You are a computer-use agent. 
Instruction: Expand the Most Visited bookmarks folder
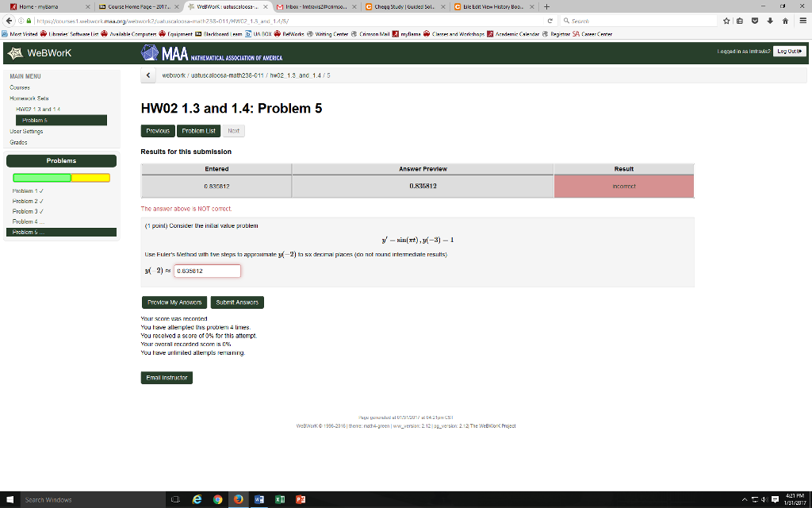(x=20, y=34)
